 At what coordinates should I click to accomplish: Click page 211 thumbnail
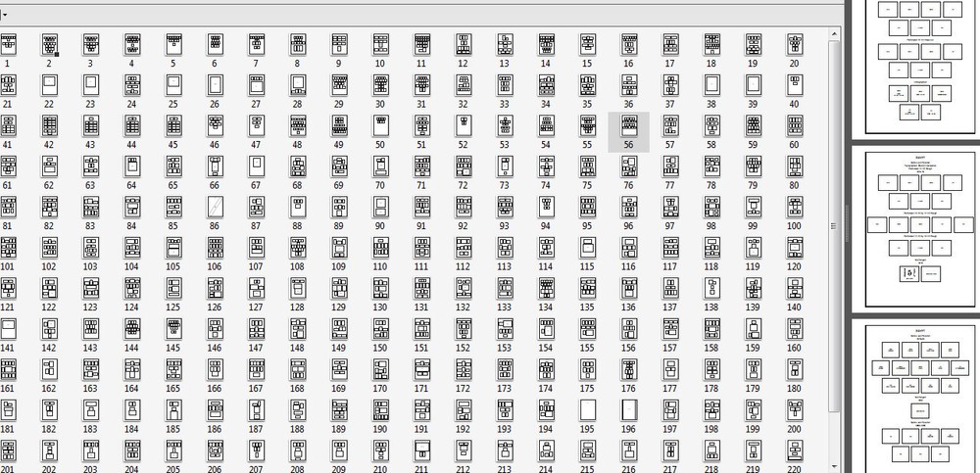[x=421, y=450]
